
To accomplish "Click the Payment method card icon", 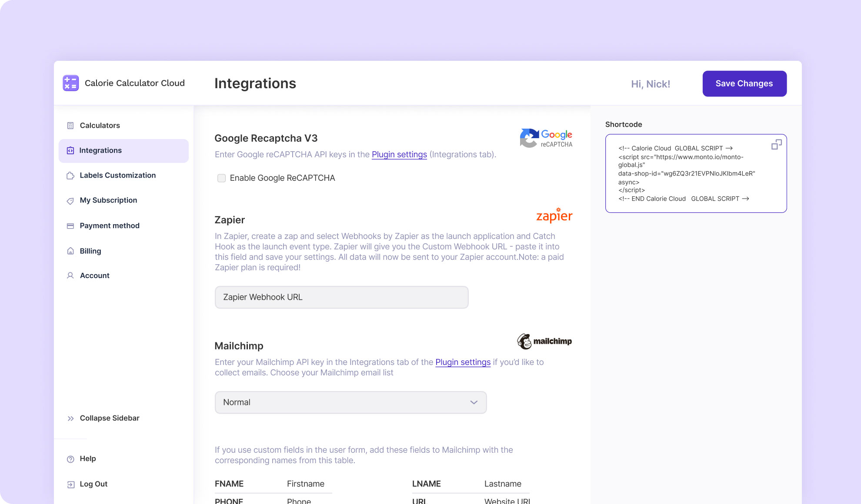I will tap(70, 226).
